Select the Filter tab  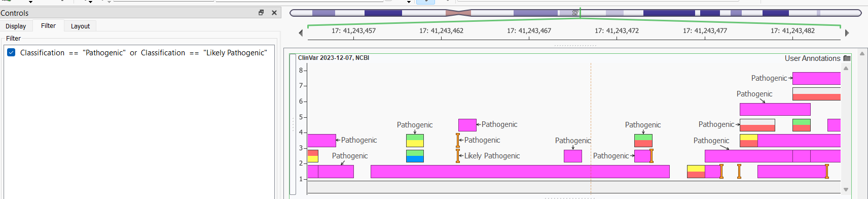click(48, 25)
